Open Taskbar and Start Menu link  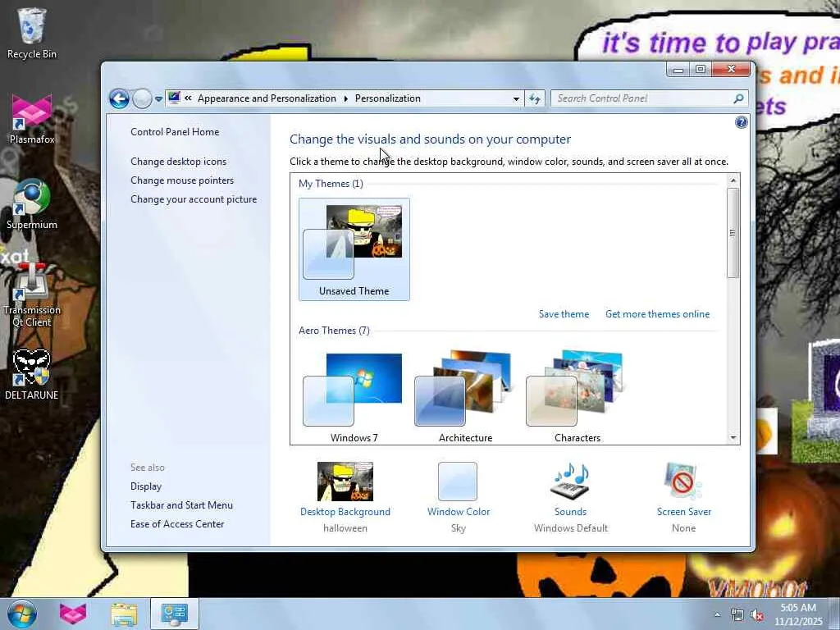(181, 505)
